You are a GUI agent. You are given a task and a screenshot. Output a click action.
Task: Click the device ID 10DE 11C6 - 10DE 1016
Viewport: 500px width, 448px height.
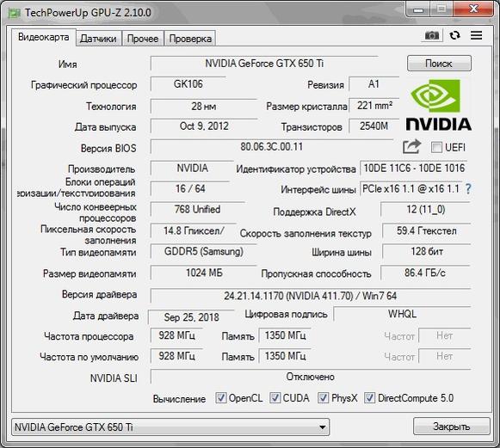click(414, 169)
